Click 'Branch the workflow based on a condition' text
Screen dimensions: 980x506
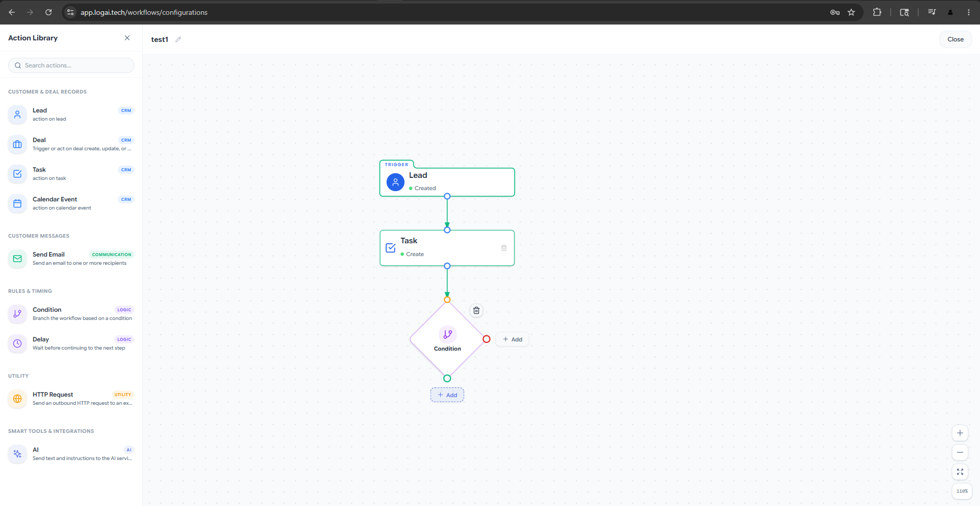pyautogui.click(x=82, y=318)
